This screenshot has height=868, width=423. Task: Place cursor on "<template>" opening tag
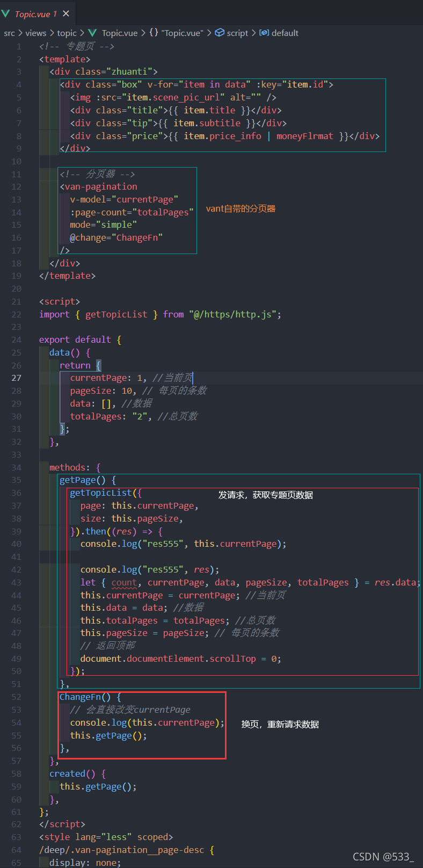tap(64, 60)
